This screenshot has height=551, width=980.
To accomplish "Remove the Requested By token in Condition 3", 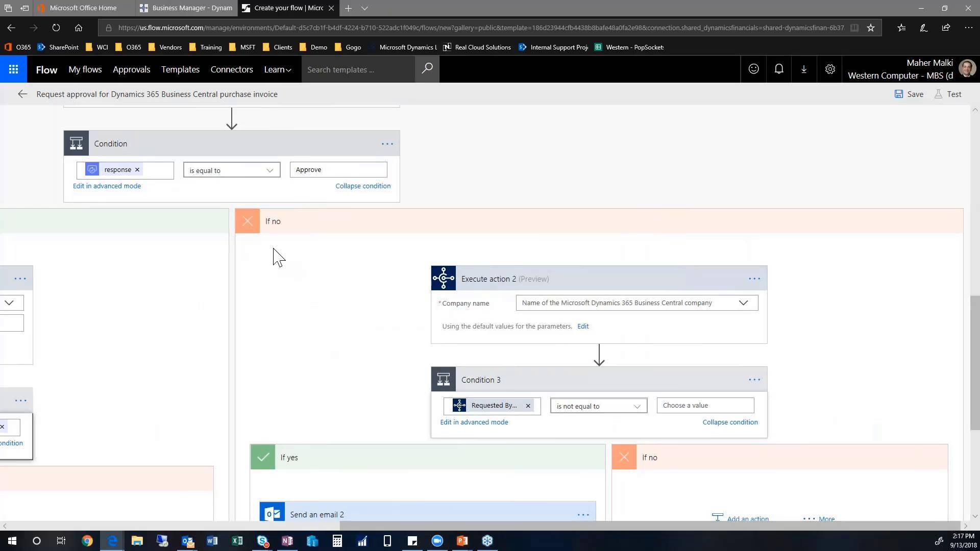I will point(528,406).
